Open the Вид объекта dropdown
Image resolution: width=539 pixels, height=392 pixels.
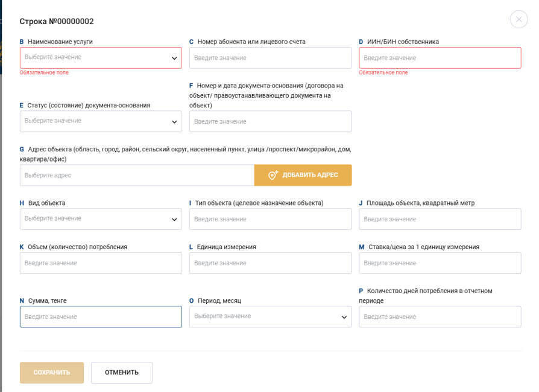point(101,219)
